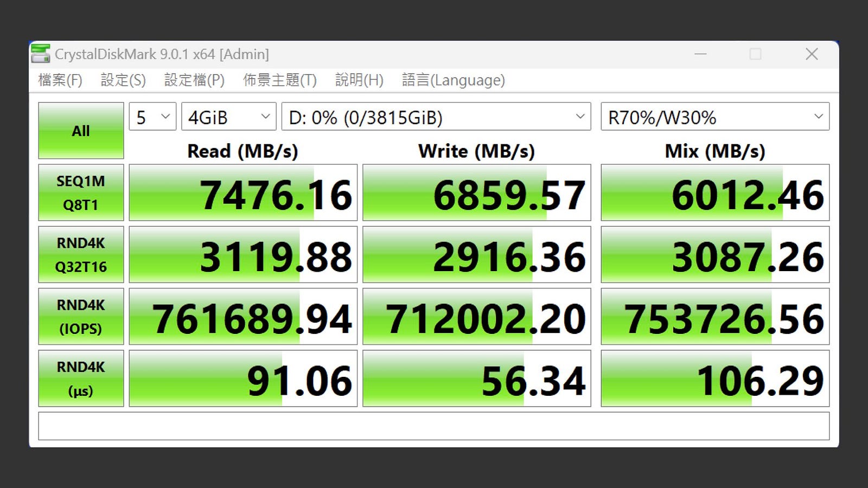The image size is (868, 488).
Task: Click the IOPS mix value 753726.56
Action: [715, 316]
